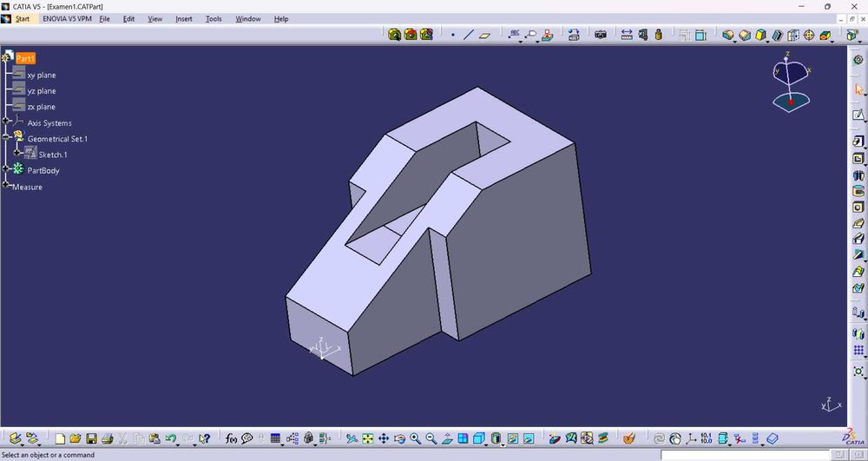Click the Zoom In magnifier
This screenshot has height=461, width=868.
click(415, 439)
